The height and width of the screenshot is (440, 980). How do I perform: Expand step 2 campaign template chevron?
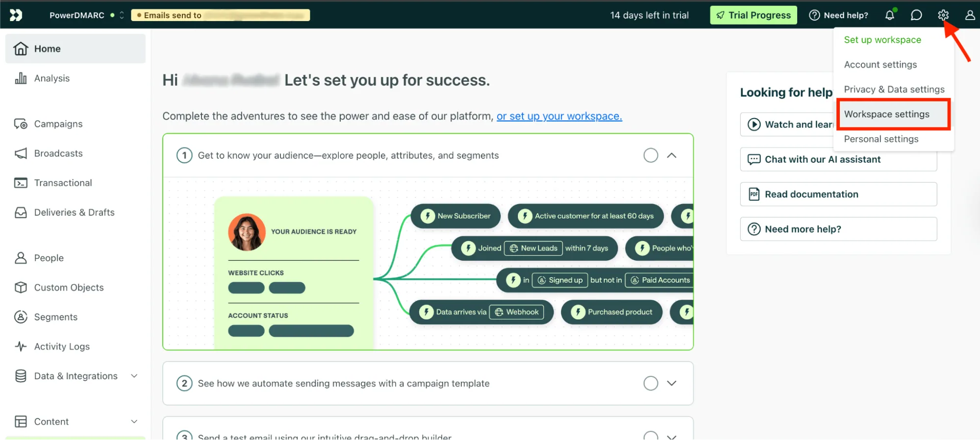[672, 383]
